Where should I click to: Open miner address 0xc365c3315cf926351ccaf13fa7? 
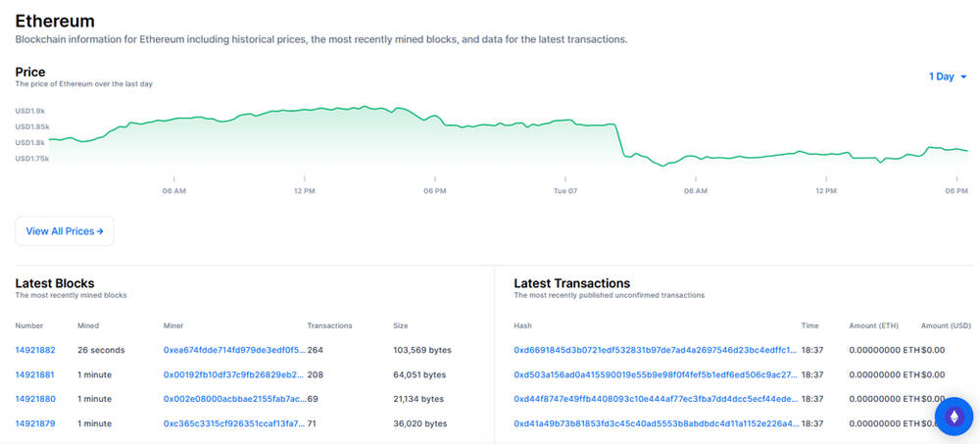pos(234,423)
